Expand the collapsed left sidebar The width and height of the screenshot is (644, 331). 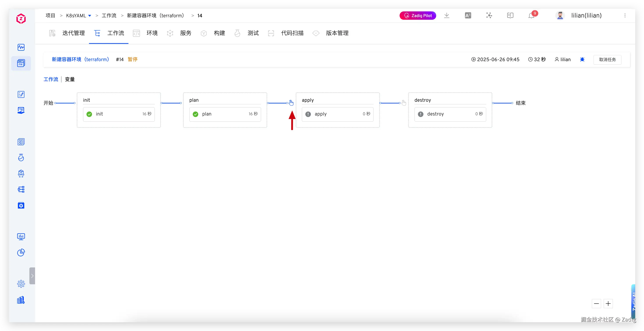pyautogui.click(x=32, y=276)
